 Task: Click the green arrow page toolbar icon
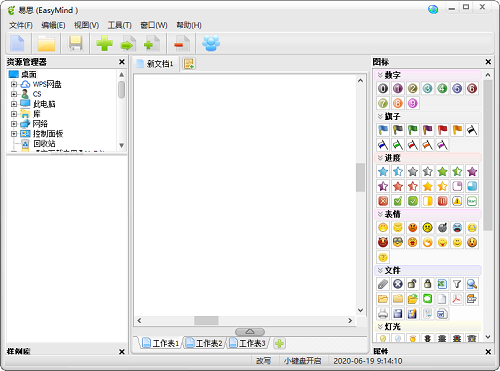tap(128, 43)
